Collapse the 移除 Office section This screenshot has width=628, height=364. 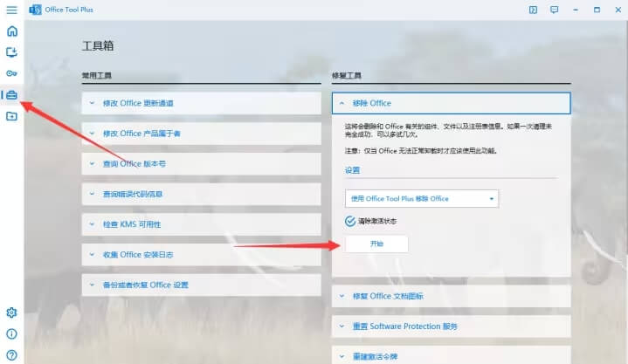pos(451,103)
